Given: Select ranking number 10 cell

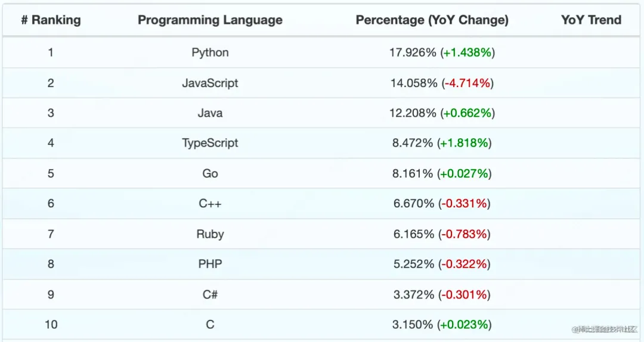Looking at the screenshot, I should tap(51, 325).
